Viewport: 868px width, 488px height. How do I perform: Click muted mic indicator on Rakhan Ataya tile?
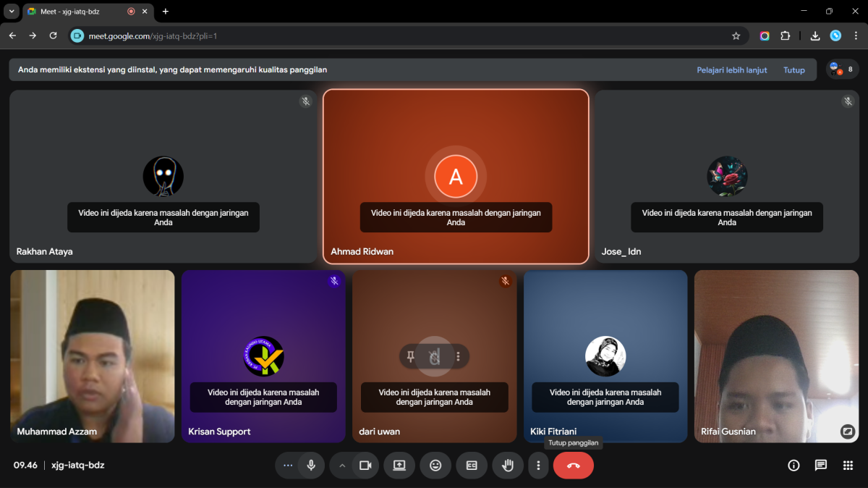[x=306, y=101]
